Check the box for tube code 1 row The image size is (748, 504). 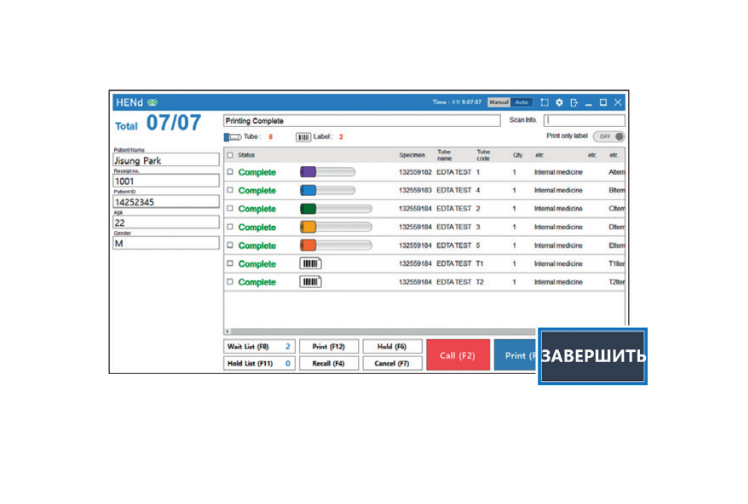tap(230, 172)
